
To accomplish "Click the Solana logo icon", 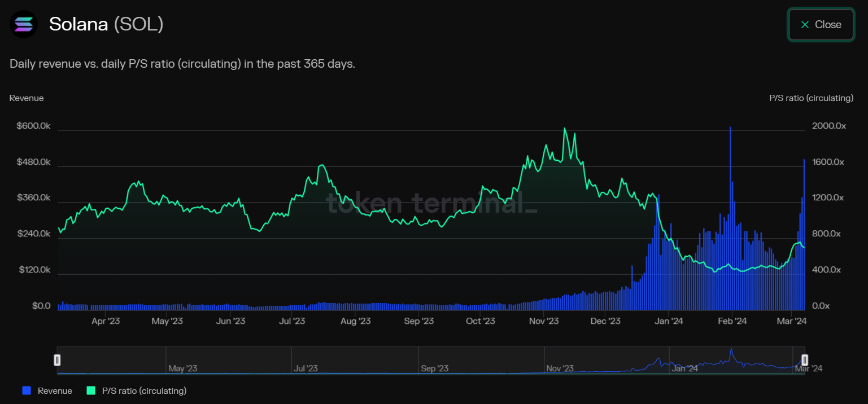I will tap(24, 24).
